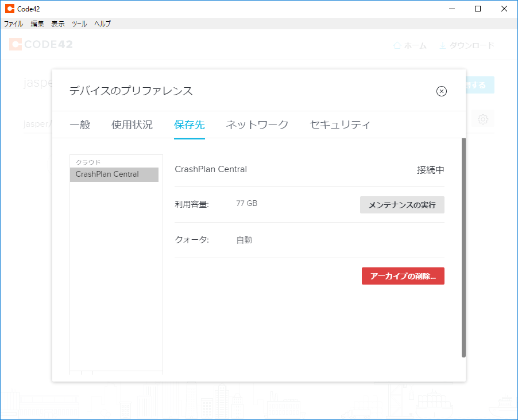Open the ファイル menu
The height and width of the screenshot is (420, 518).
[x=14, y=24]
